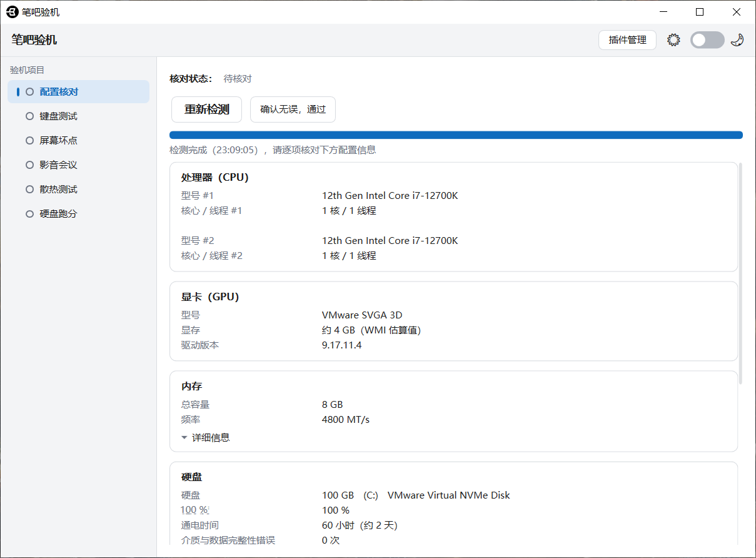The height and width of the screenshot is (558, 756).
Task: Click the 屏幕坏点 status circle icon
Action: (x=29, y=141)
